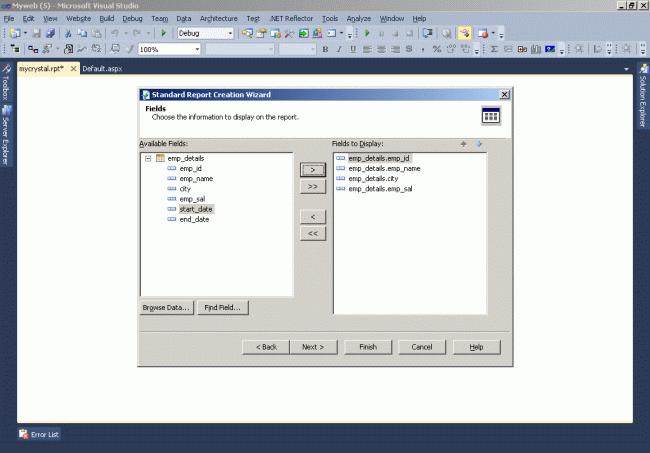Viewport: 650px width, 453px height.
Task: Click the highlighted yellow toolbar icon
Action: pos(464,33)
